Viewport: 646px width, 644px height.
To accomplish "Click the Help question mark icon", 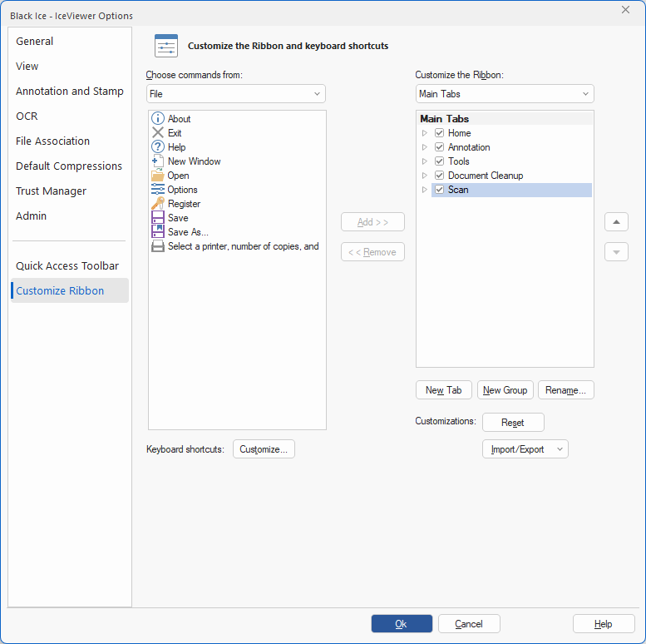I will click(x=158, y=146).
